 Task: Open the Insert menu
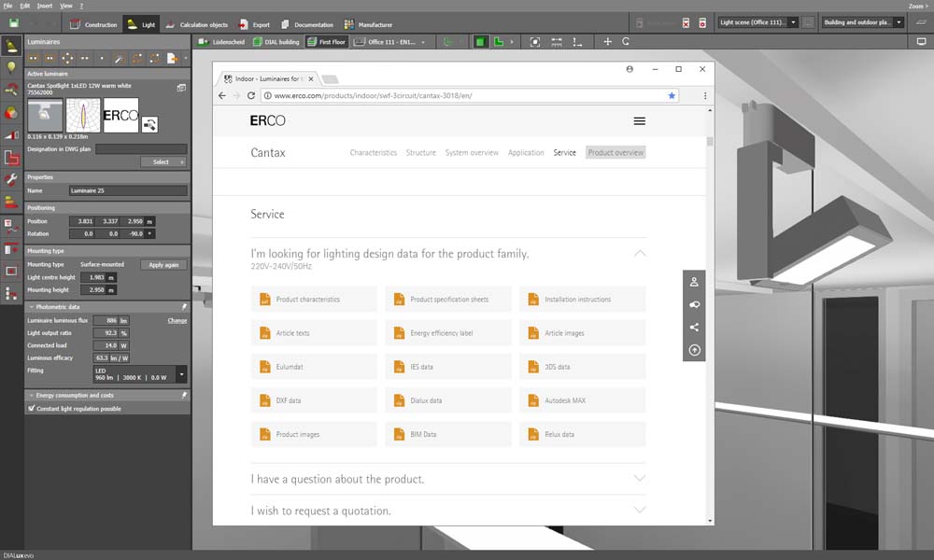point(47,6)
